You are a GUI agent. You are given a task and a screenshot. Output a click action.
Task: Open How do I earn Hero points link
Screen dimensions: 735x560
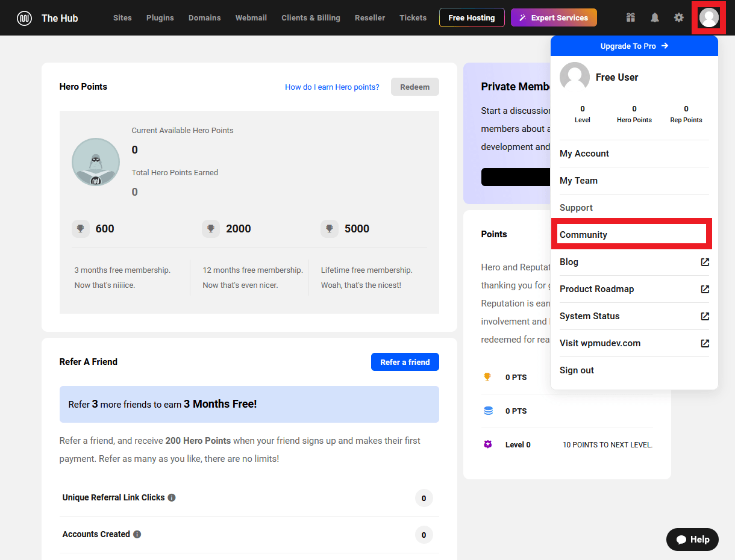click(332, 87)
